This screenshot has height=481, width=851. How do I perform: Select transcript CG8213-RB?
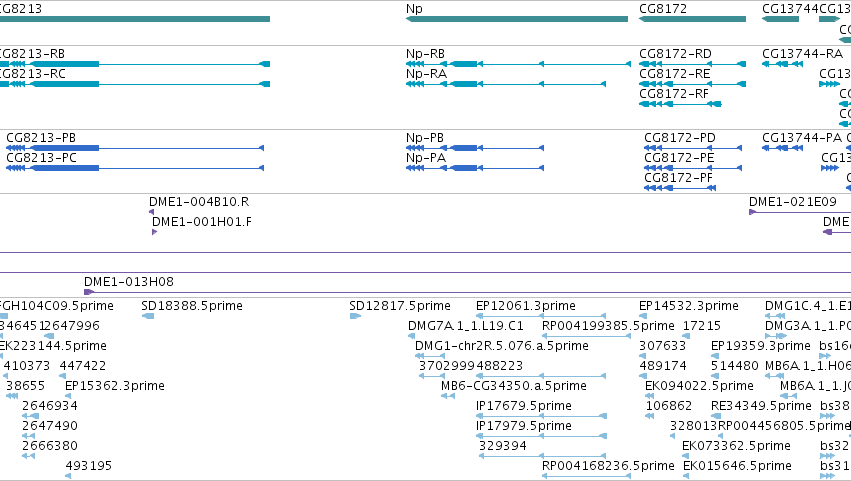[135, 64]
